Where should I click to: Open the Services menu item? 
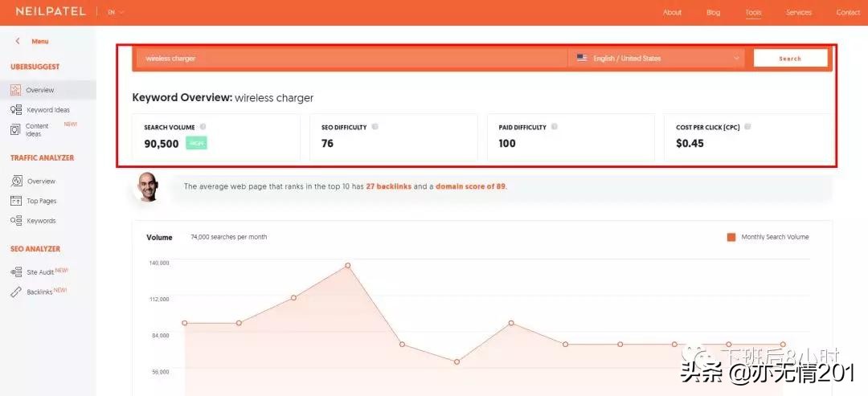798,12
